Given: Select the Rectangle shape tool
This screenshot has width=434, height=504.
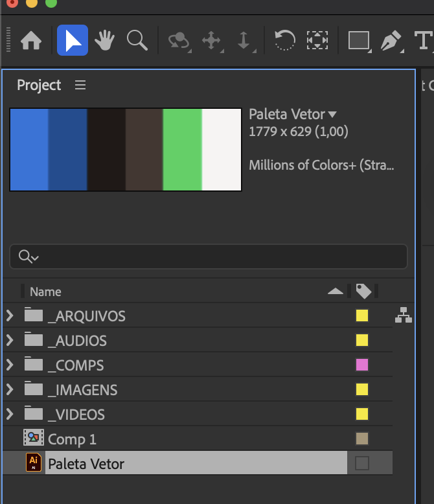Looking at the screenshot, I should [358, 41].
